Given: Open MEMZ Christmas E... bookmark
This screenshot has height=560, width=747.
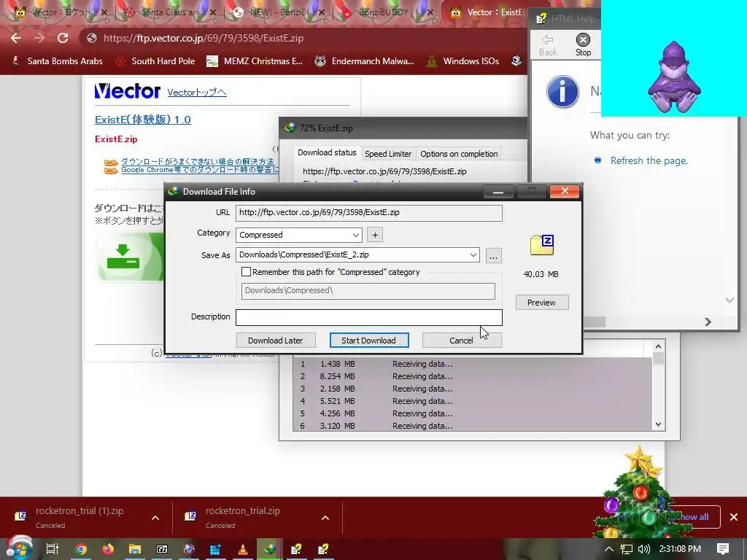Looking at the screenshot, I should (255, 61).
